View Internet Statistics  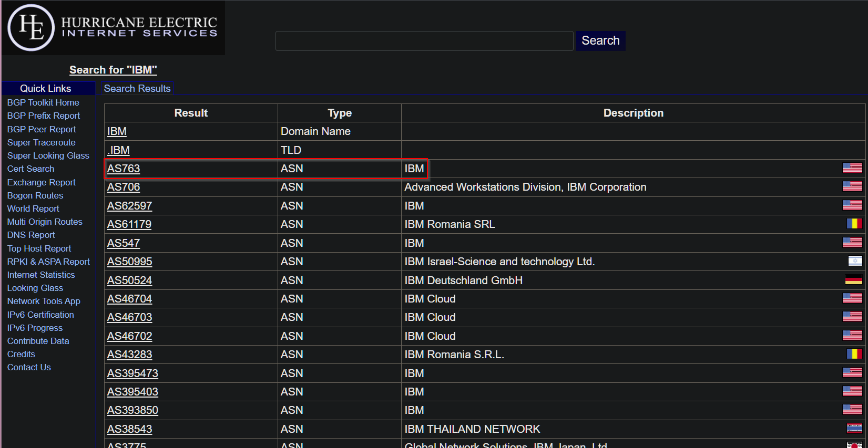[41, 275]
